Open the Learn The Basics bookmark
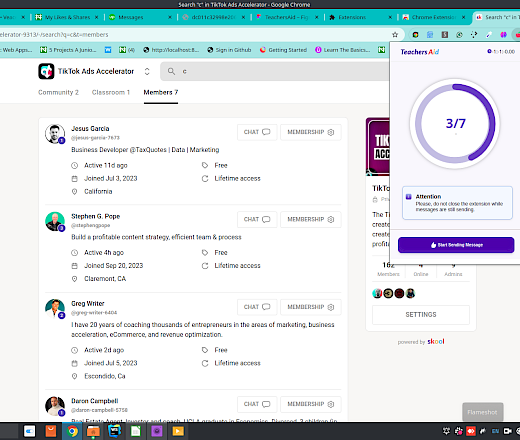 click(x=343, y=50)
